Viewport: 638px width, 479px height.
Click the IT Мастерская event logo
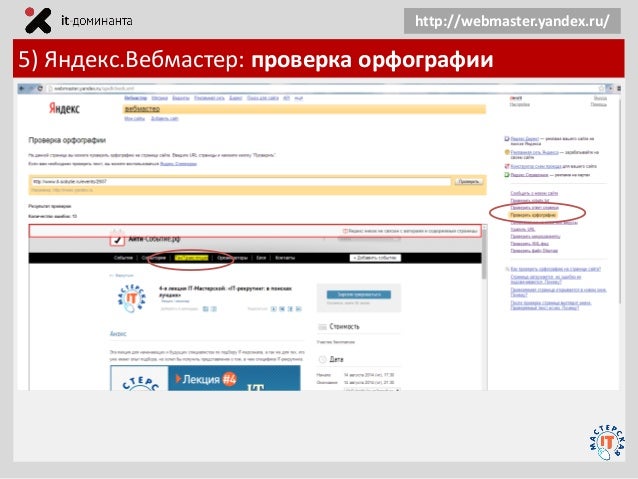[131, 298]
